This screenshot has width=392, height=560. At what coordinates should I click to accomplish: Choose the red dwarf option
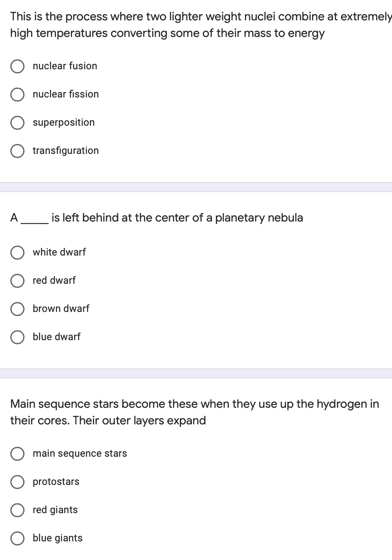click(x=17, y=280)
